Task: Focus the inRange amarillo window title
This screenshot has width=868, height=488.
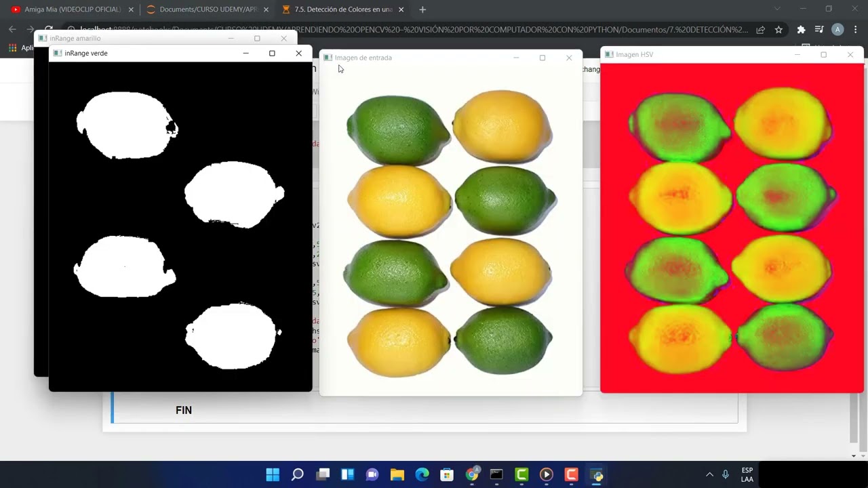Action: click(75, 38)
